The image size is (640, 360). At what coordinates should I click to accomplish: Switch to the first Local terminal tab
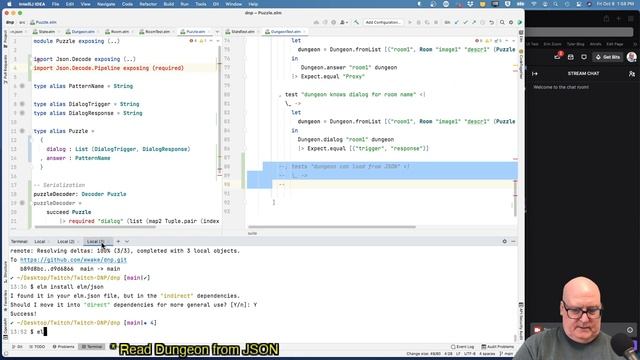pyautogui.click(x=40, y=242)
